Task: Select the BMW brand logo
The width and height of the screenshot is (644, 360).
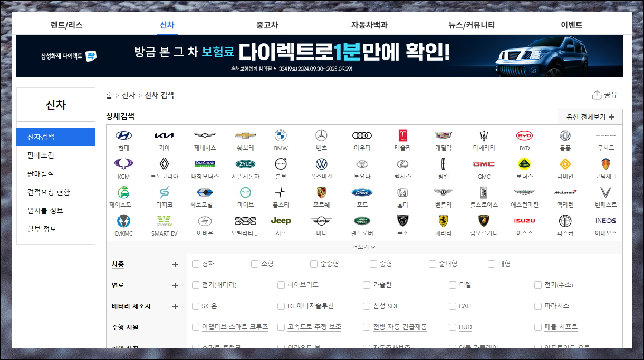Action: click(x=281, y=135)
